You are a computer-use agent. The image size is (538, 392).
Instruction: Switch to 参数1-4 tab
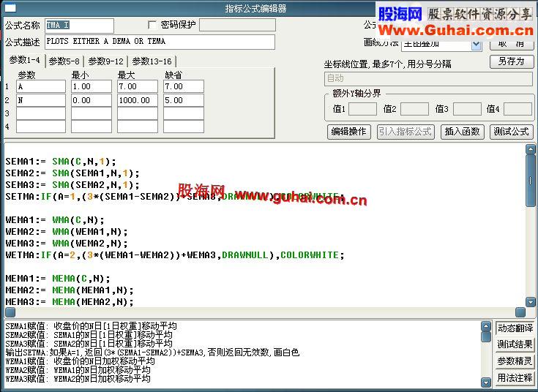point(24,61)
